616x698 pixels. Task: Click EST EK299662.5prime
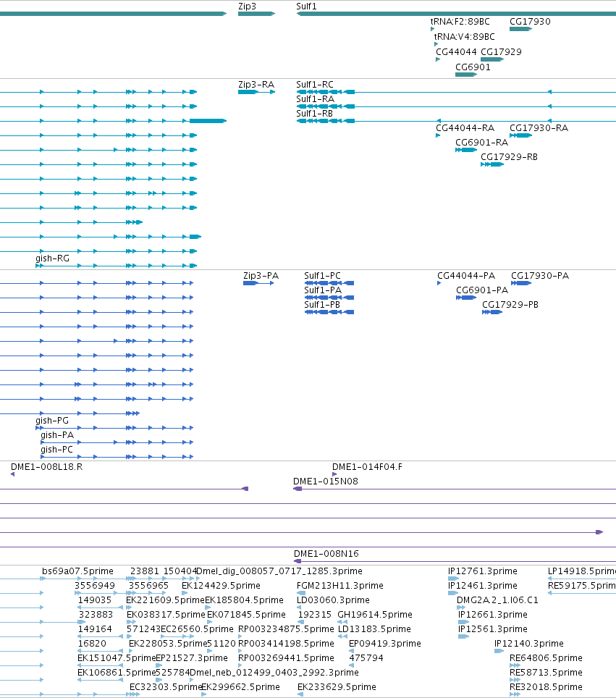click(241, 687)
